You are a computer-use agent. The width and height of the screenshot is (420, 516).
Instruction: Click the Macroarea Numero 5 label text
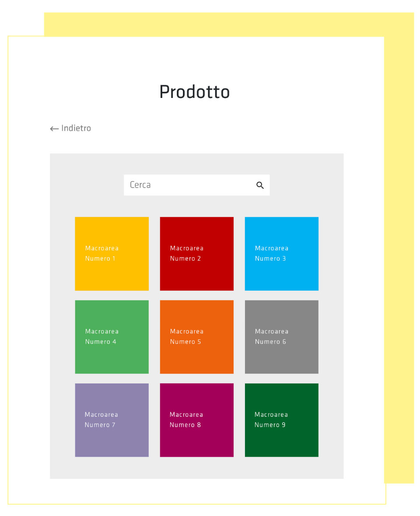click(187, 337)
